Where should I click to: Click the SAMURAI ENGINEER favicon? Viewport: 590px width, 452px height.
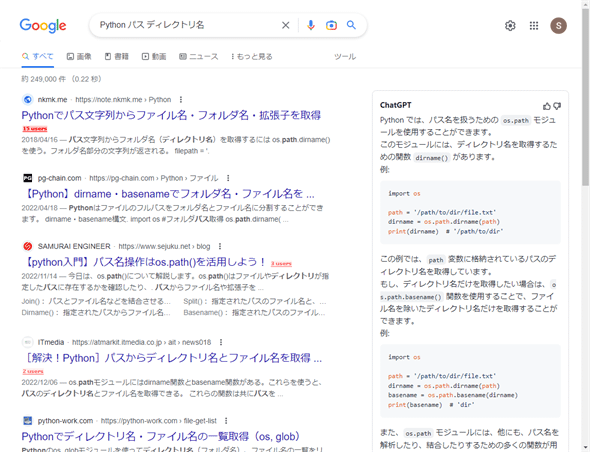(x=27, y=246)
